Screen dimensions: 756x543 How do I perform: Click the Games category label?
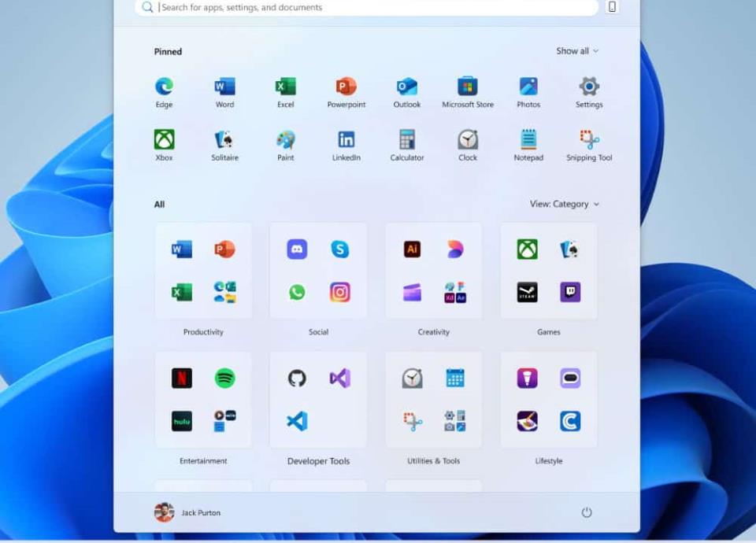tap(549, 332)
